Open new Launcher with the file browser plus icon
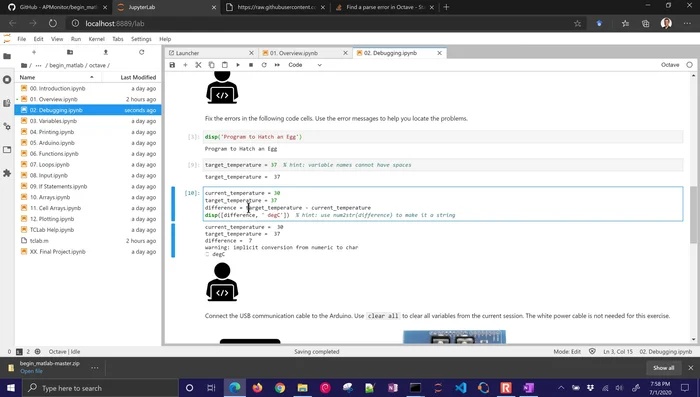The height and width of the screenshot is (397, 700). point(34,52)
